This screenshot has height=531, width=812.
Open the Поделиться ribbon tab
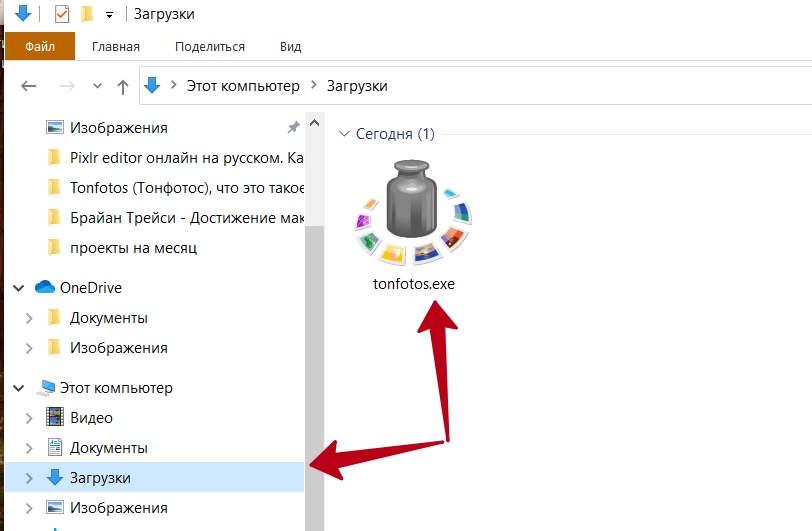pyautogui.click(x=210, y=47)
